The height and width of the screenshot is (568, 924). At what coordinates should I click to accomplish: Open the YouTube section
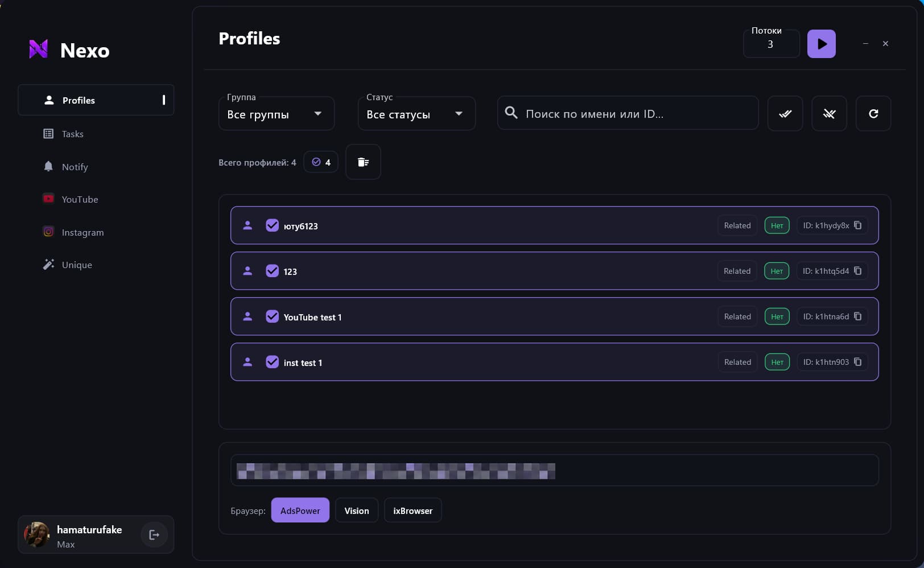pyautogui.click(x=80, y=199)
